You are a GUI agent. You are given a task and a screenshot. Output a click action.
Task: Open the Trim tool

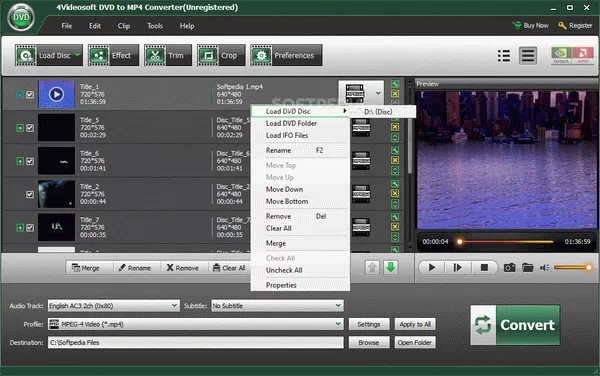(x=168, y=55)
